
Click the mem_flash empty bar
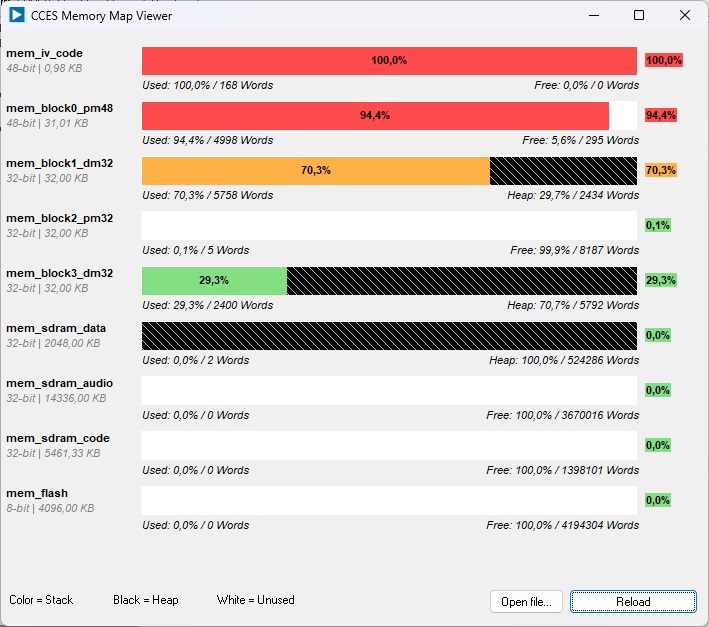click(389, 501)
